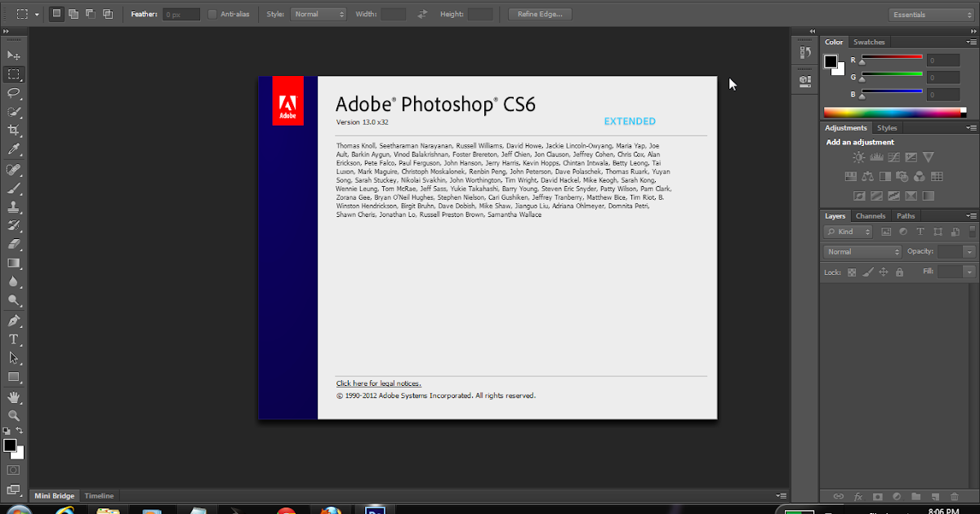This screenshot has height=514, width=980.
Task: Open the layer blending mode dropdown
Action: tap(862, 252)
